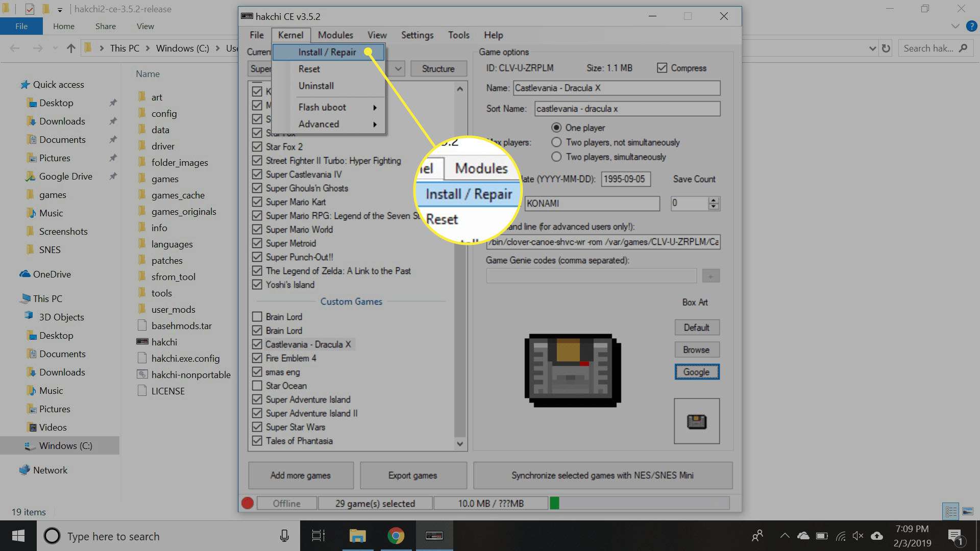Click the Export games button

point(412,475)
